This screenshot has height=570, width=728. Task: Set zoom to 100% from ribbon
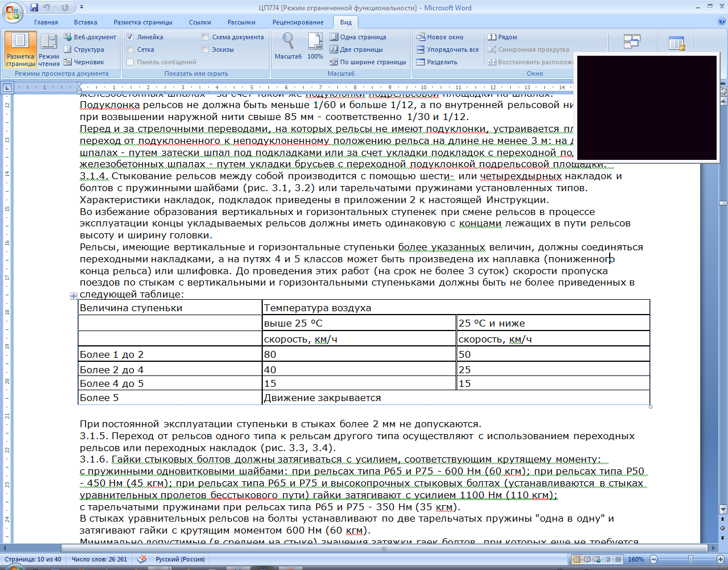coord(315,46)
